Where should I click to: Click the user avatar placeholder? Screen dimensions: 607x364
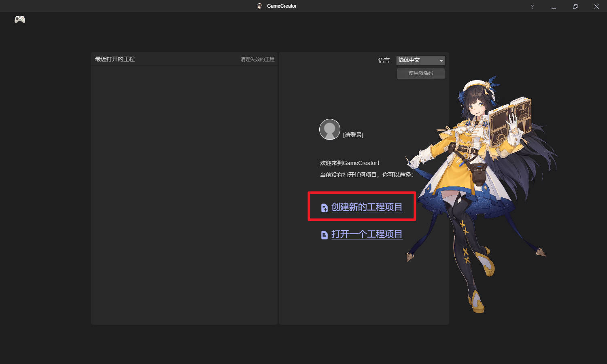coord(330,129)
